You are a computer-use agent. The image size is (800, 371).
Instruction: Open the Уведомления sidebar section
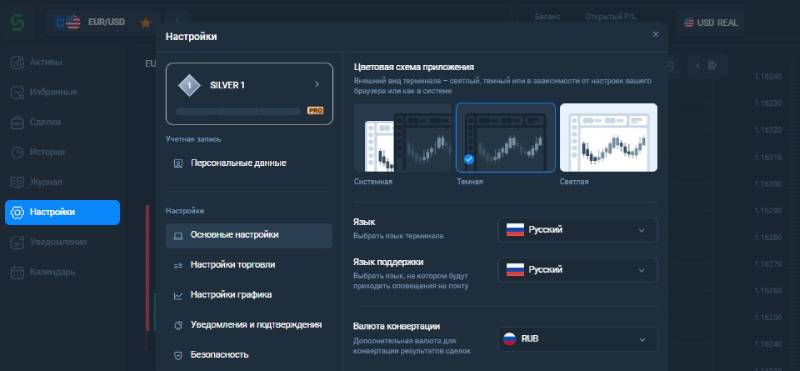62,242
